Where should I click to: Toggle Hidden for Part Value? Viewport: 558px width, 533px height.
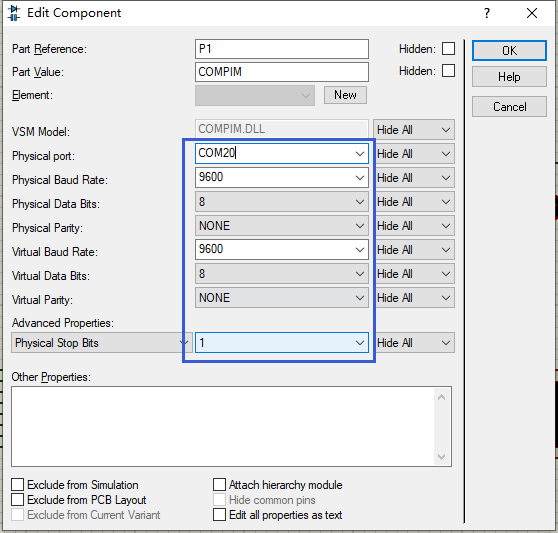(x=448, y=71)
